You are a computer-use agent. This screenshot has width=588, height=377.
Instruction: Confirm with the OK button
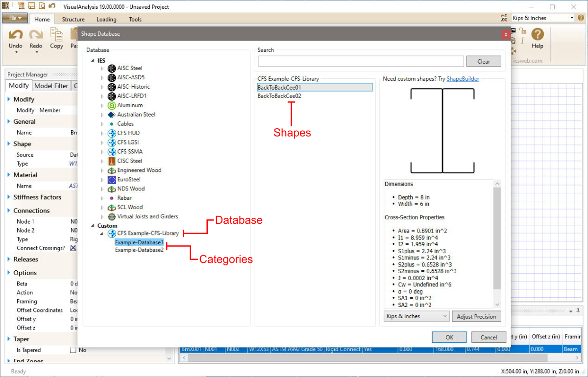449,337
